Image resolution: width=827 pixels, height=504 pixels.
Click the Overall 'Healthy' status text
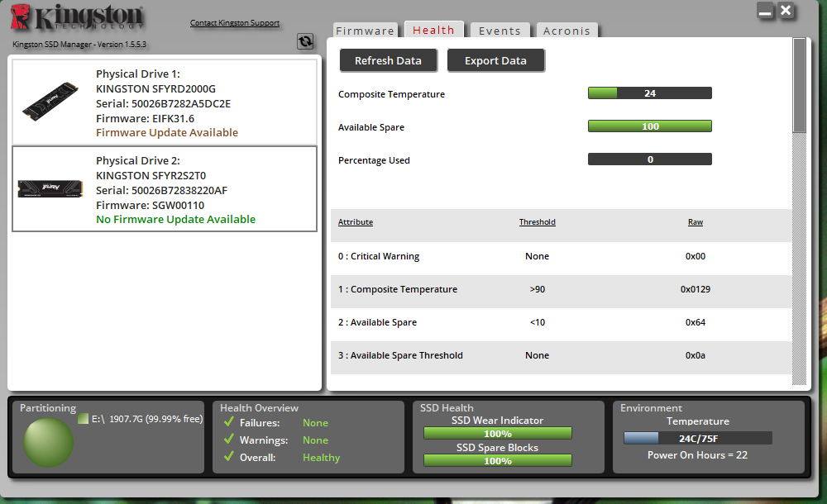(x=321, y=458)
